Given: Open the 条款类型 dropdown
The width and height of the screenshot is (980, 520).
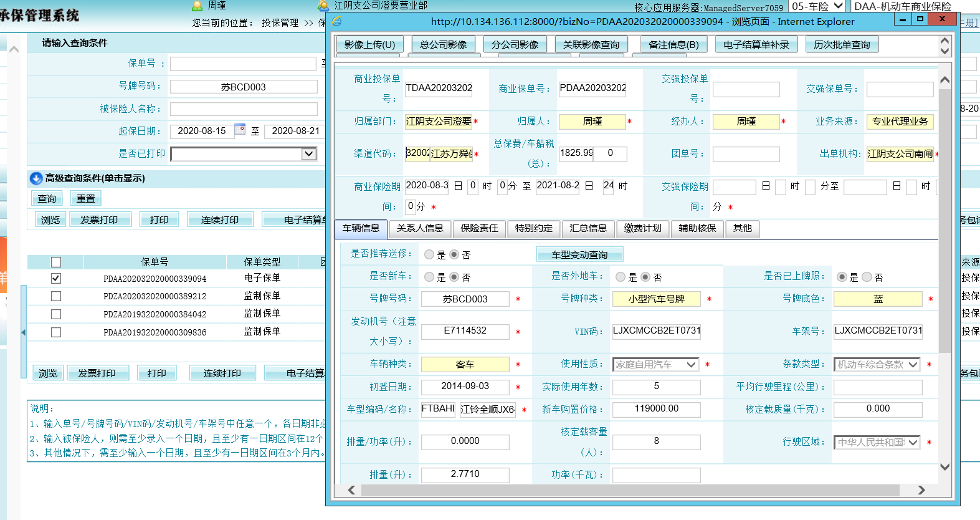Looking at the screenshot, I should [x=913, y=365].
